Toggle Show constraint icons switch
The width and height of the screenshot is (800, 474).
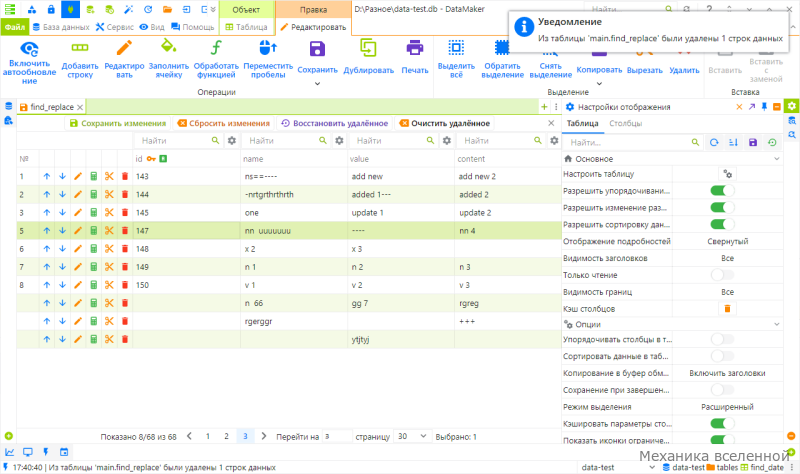(x=722, y=440)
